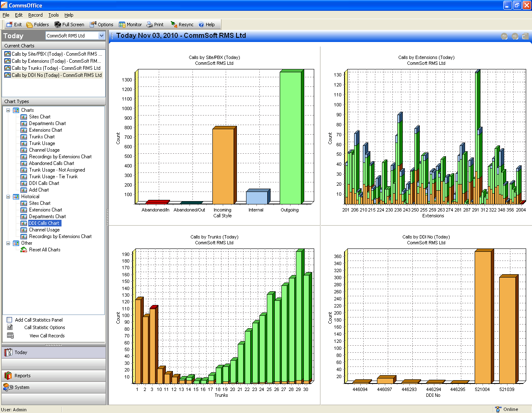
Task: Select Trunk Usage - Tie Trunk
Action: [53, 177]
